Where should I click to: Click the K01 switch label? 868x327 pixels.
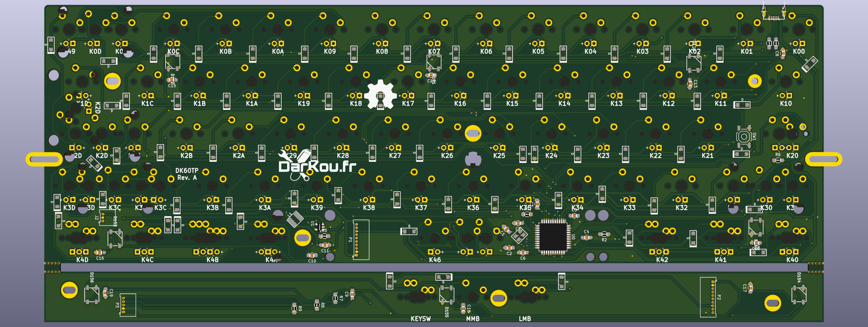pos(747,52)
